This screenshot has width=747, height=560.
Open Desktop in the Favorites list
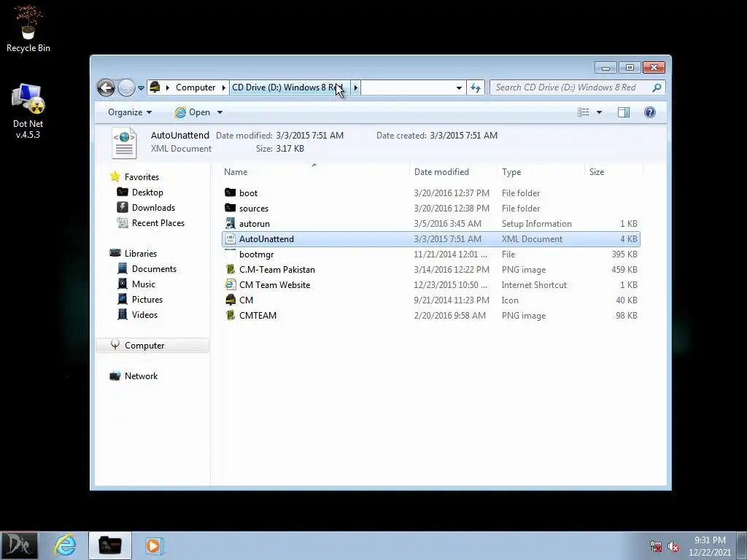(147, 192)
